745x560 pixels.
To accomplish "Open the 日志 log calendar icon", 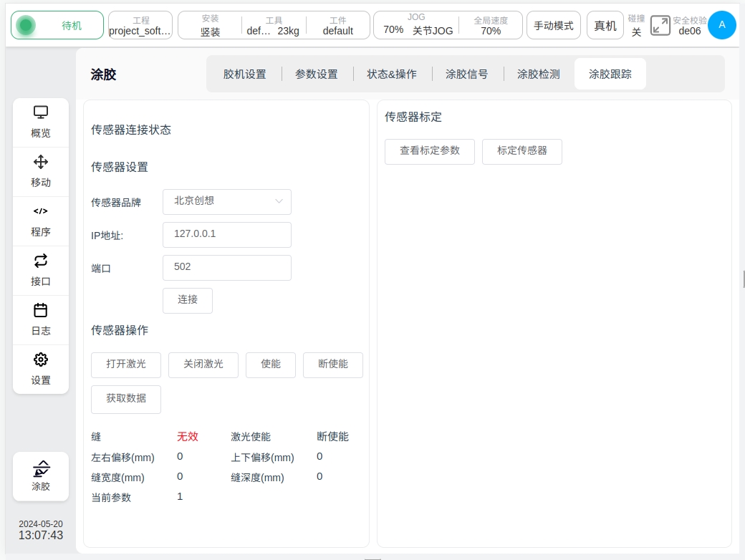I will coord(41,311).
